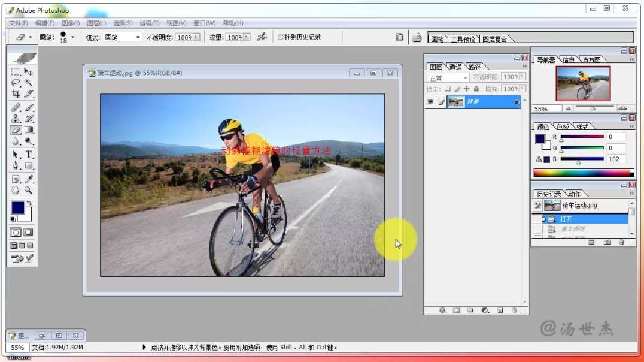Open the 滤镜(T) menu
The height and width of the screenshot is (362, 644).
tap(150, 23)
